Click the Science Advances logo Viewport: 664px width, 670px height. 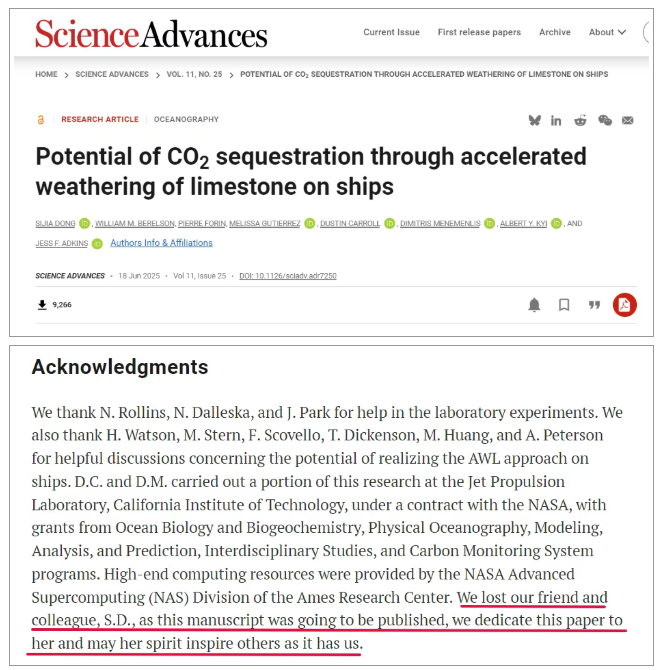(x=151, y=34)
